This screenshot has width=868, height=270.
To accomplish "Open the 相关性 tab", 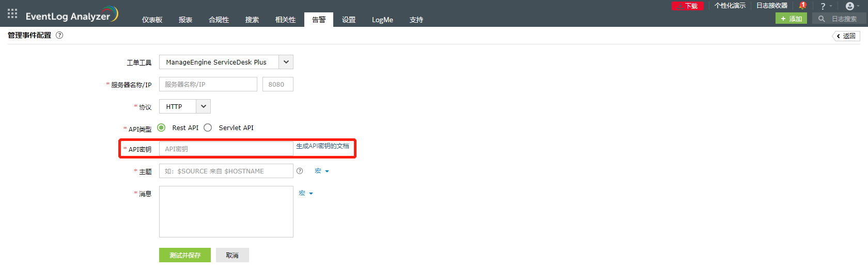I will (286, 20).
